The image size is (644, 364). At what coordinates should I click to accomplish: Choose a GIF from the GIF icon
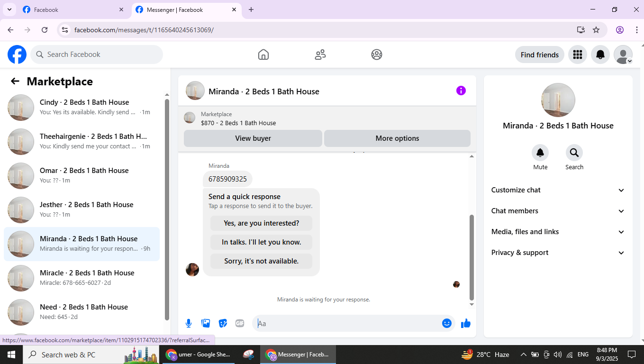(x=240, y=323)
